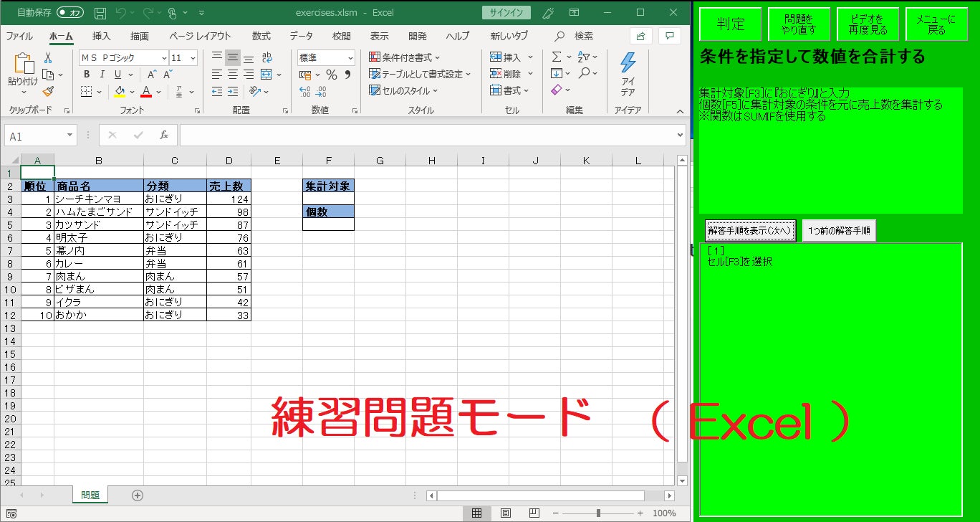Click the AutoSum sigma icon
The image size is (980, 522).
[557, 57]
